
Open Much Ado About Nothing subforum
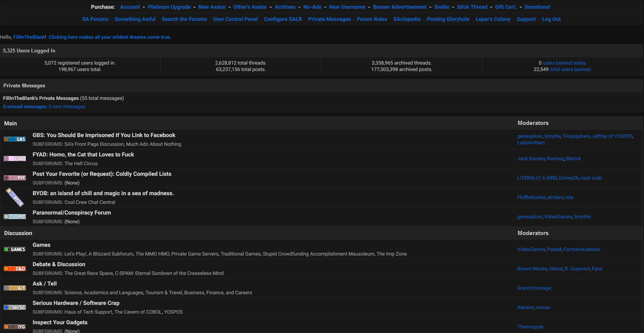154,144
